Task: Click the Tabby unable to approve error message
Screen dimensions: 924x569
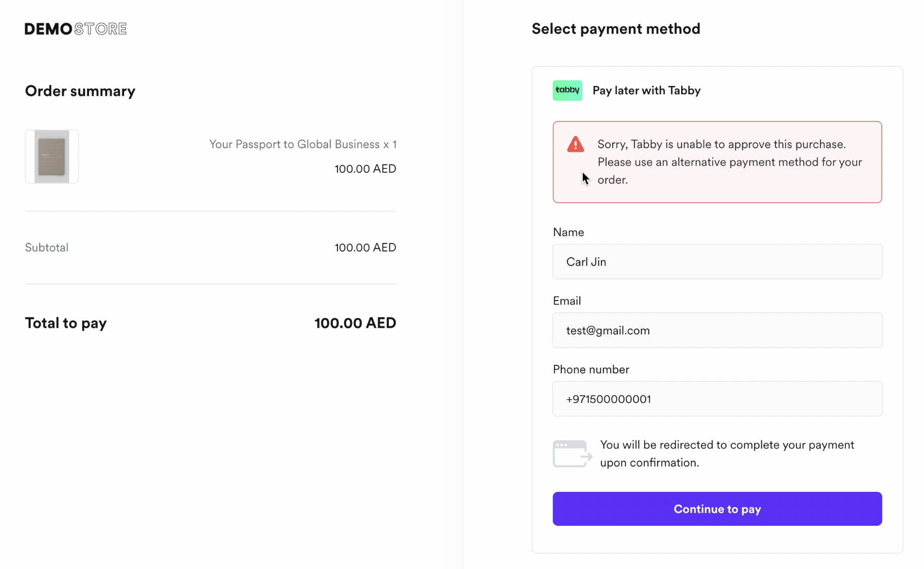Action: coord(729,162)
